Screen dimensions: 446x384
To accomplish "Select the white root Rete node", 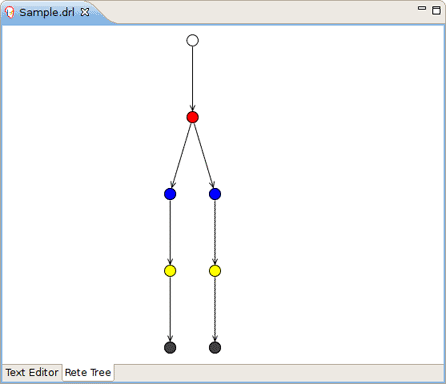I will (x=192, y=40).
